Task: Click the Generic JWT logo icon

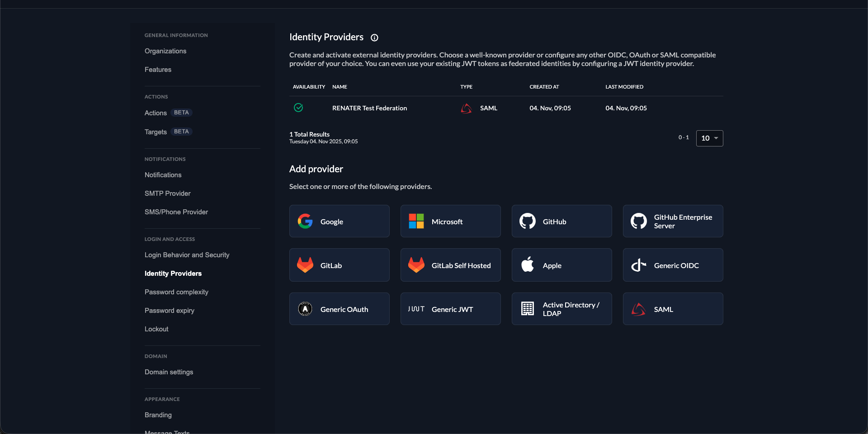Action: click(416, 309)
